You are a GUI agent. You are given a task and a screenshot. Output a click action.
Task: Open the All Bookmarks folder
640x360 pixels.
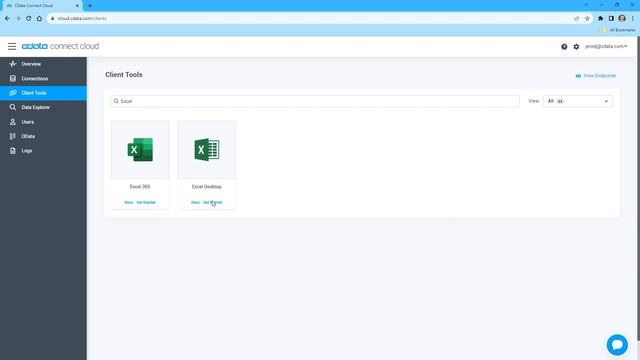click(x=619, y=30)
